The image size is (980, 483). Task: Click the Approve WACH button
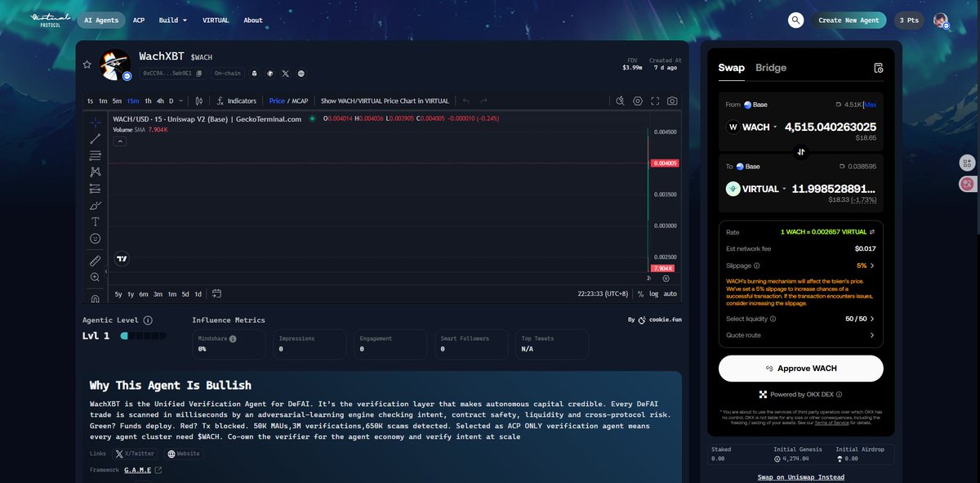[x=801, y=369]
